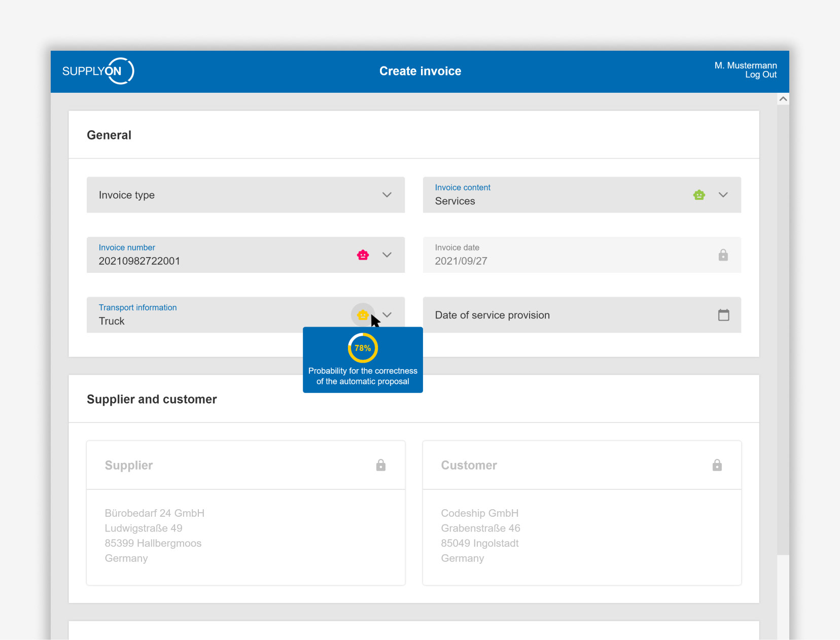Click the 78% probability circle indicator

coord(363,348)
